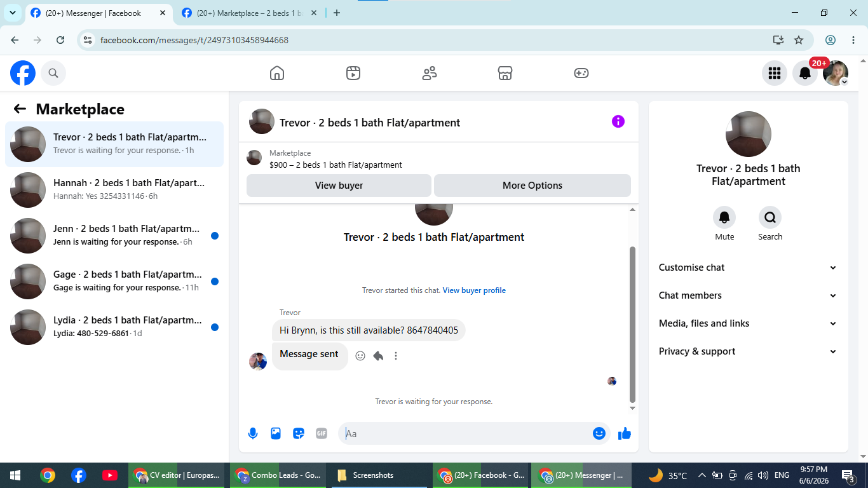868x488 pixels.
Task: Open the notifications bell with 20+ badge
Action: (805, 73)
